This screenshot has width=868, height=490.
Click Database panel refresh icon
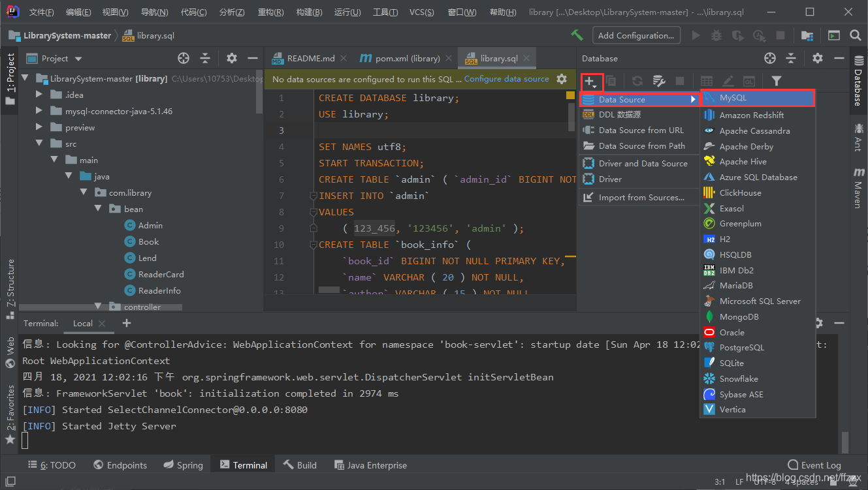coord(637,82)
